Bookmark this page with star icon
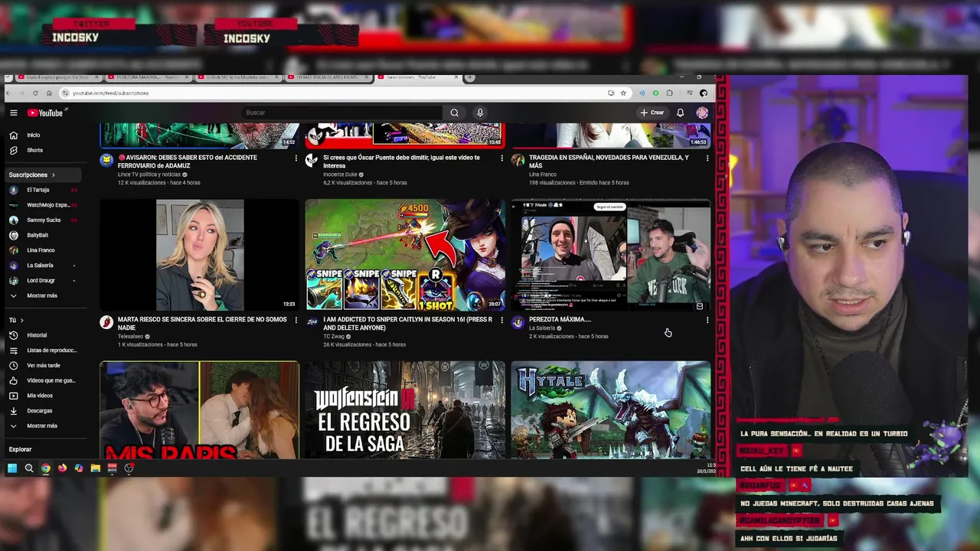 623,93
